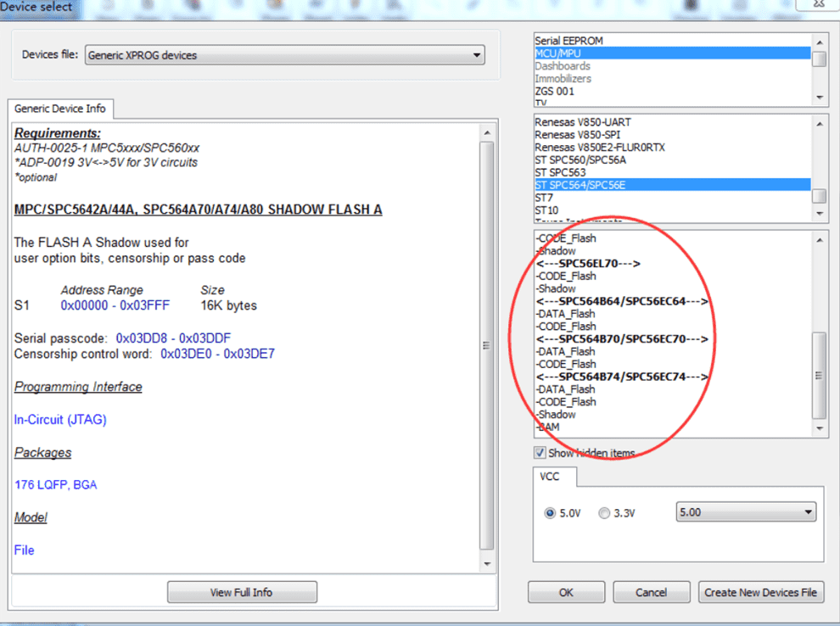Select DATA_Flash under SPC564B70/SPC56EC70
840x626 pixels.
click(672, 352)
